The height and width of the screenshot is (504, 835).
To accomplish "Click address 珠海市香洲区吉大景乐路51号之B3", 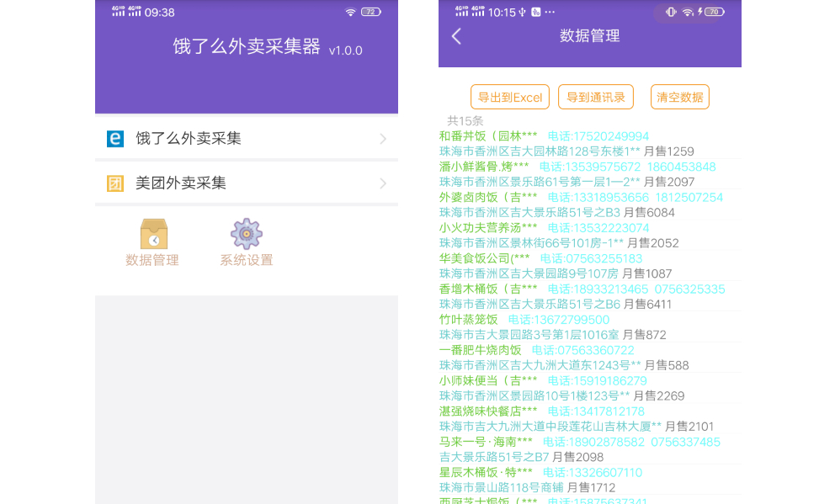I will 529,213.
